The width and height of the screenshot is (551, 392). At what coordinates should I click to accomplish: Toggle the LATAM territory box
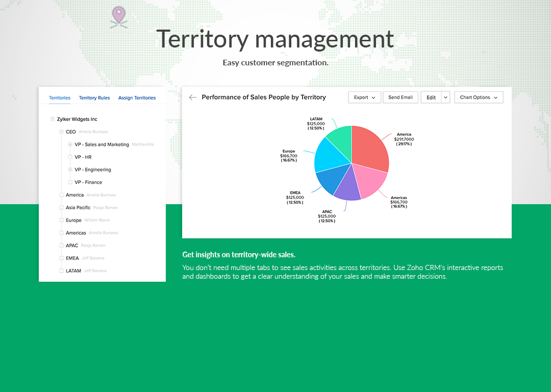(x=61, y=271)
